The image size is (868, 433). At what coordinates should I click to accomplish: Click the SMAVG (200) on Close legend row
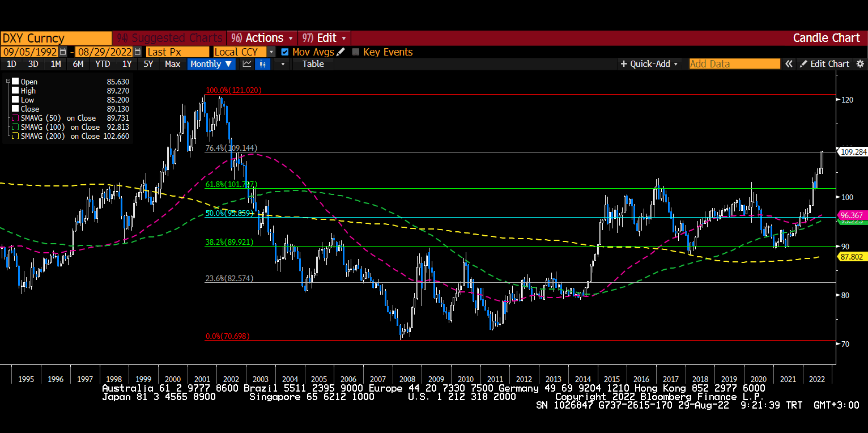(70, 136)
